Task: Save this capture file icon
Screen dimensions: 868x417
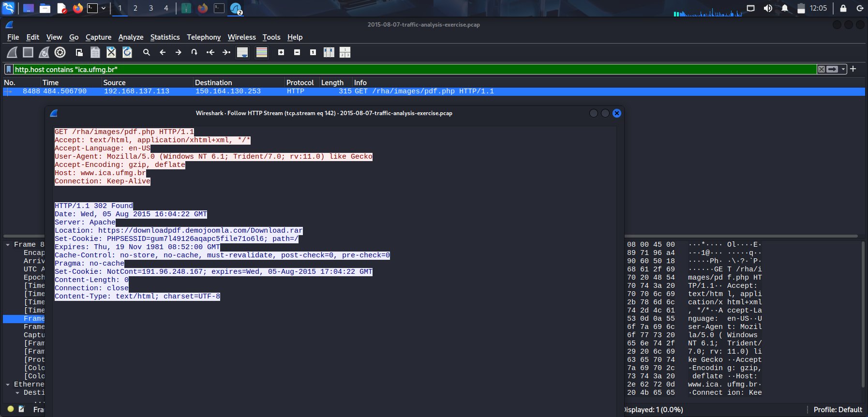Action: pyautogui.click(x=95, y=52)
